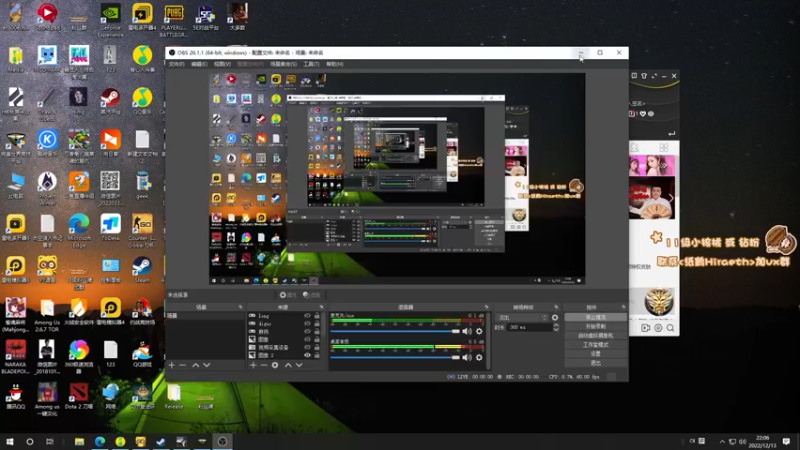
Task: Toggle visibility of the third source
Action: [x=307, y=332]
